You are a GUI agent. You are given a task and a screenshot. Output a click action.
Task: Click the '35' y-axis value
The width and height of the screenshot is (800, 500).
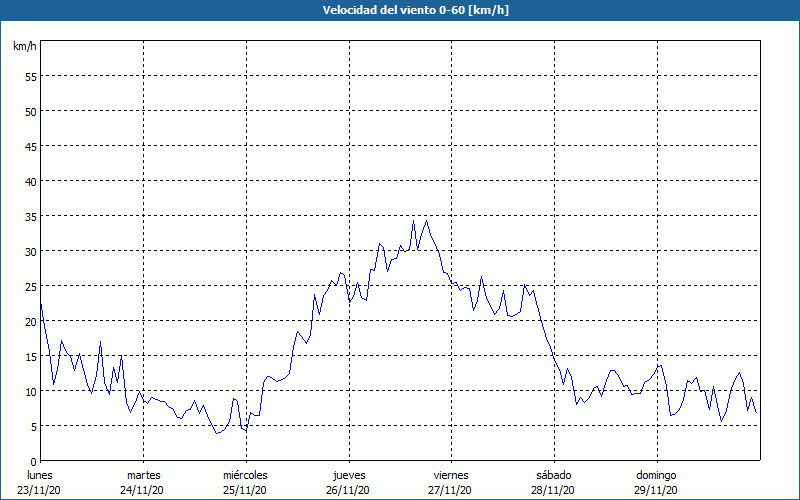click(x=31, y=217)
